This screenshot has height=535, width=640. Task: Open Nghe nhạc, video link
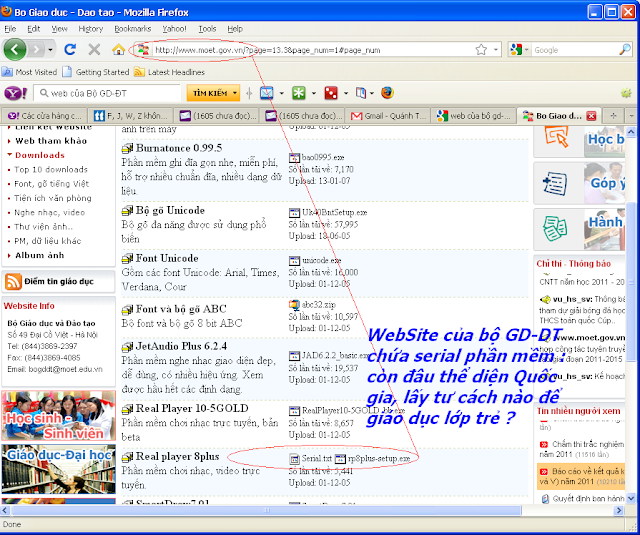49,213
